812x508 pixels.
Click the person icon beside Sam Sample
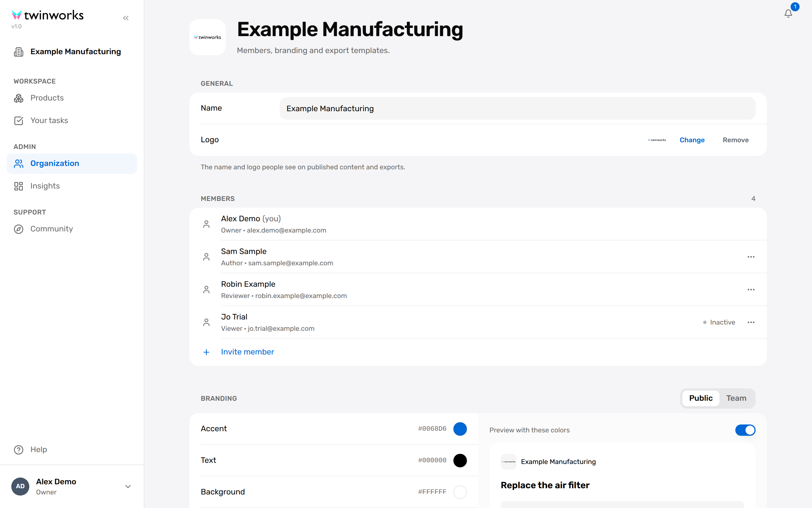coord(206,257)
